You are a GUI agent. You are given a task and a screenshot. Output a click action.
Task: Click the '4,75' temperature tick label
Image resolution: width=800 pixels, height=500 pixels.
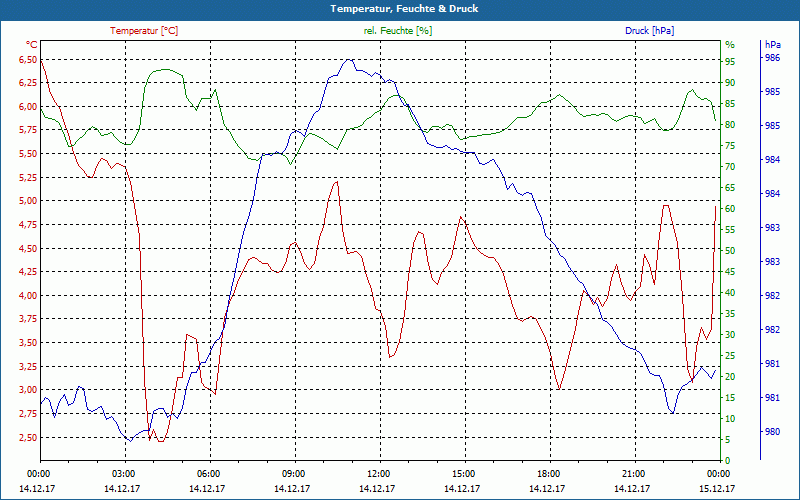click(28, 224)
